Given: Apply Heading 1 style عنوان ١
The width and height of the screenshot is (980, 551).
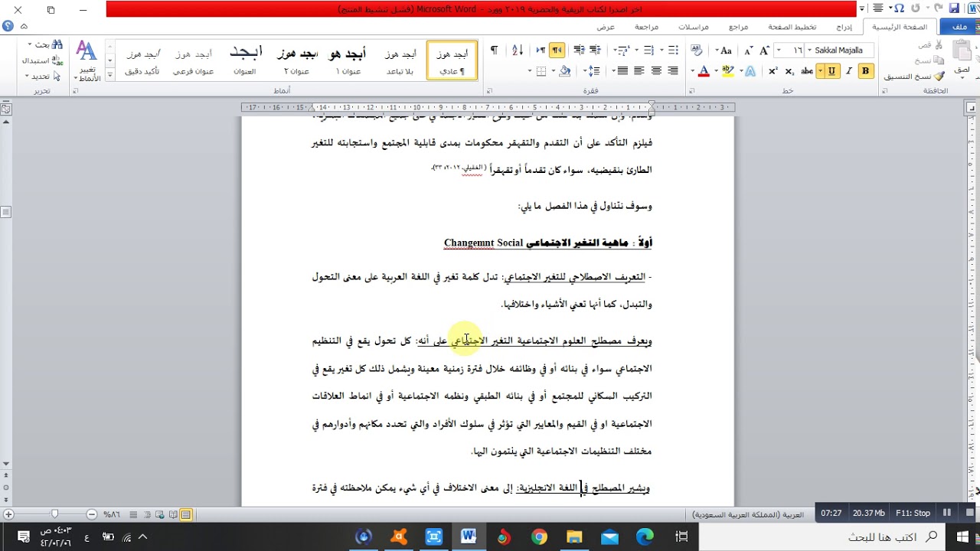Looking at the screenshot, I should click(348, 60).
